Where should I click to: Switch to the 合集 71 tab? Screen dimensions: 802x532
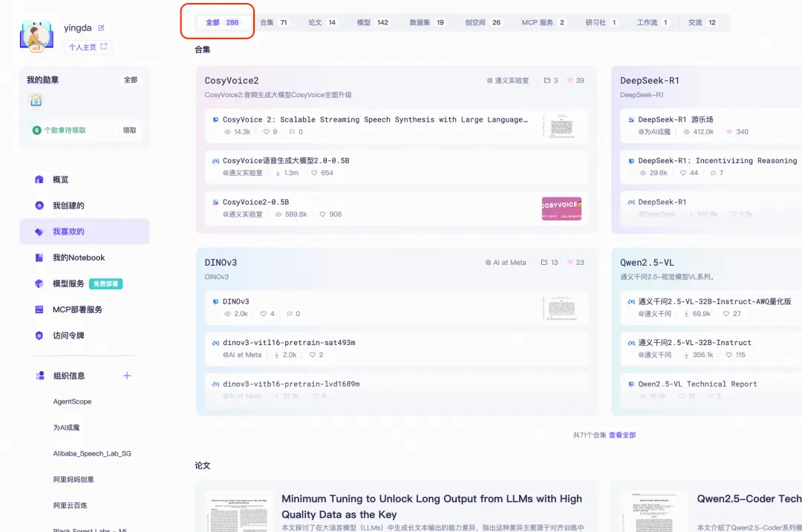click(x=273, y=22)
